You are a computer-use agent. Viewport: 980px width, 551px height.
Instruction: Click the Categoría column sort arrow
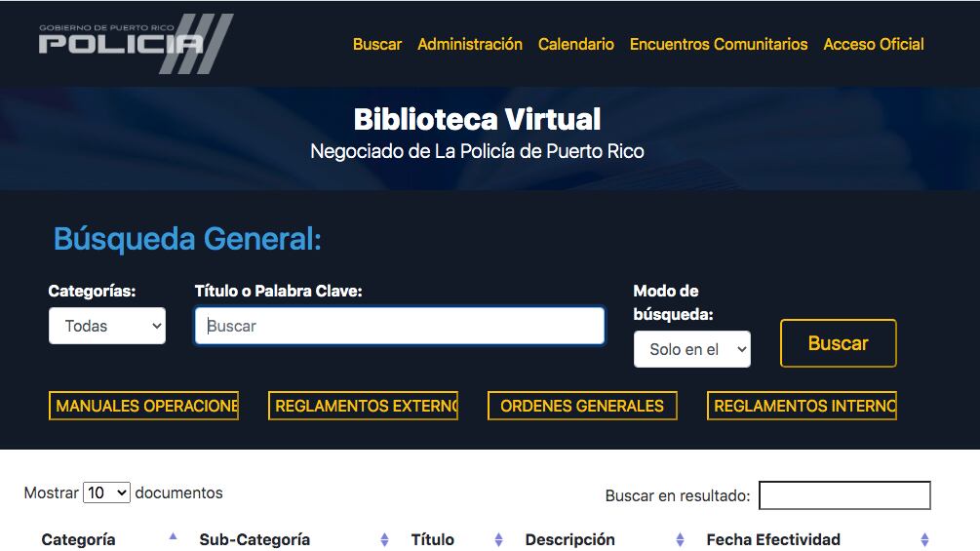pyautogui.click(x=173, y=537)
